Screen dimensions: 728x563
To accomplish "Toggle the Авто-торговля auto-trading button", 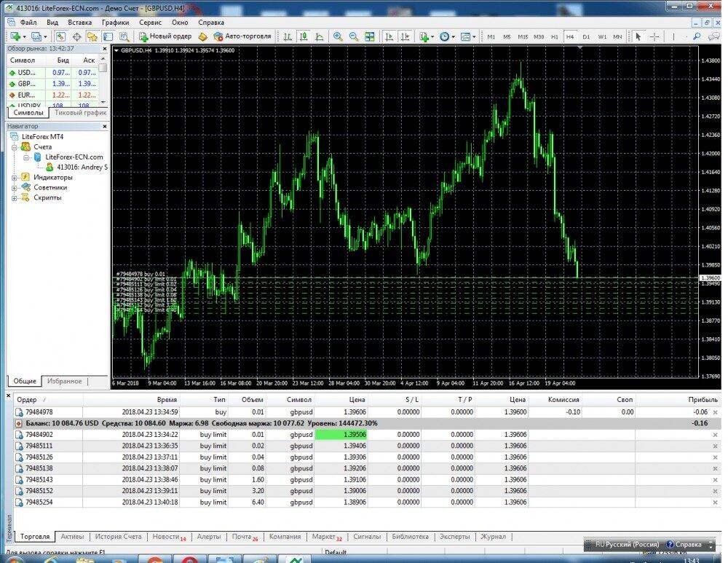I will [242, 36].
